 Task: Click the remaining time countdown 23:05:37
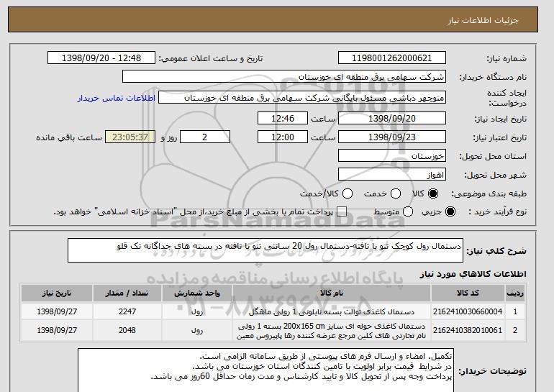130,137
